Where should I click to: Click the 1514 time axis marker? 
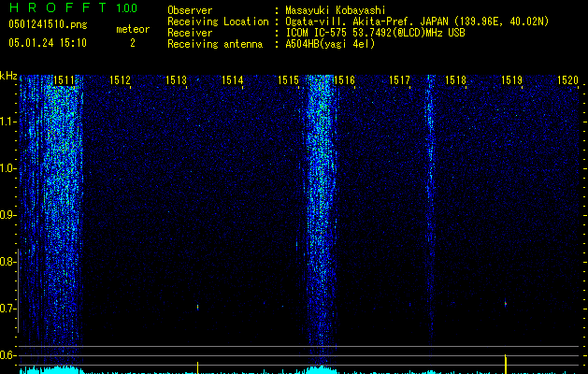click(x=232, y=80)
